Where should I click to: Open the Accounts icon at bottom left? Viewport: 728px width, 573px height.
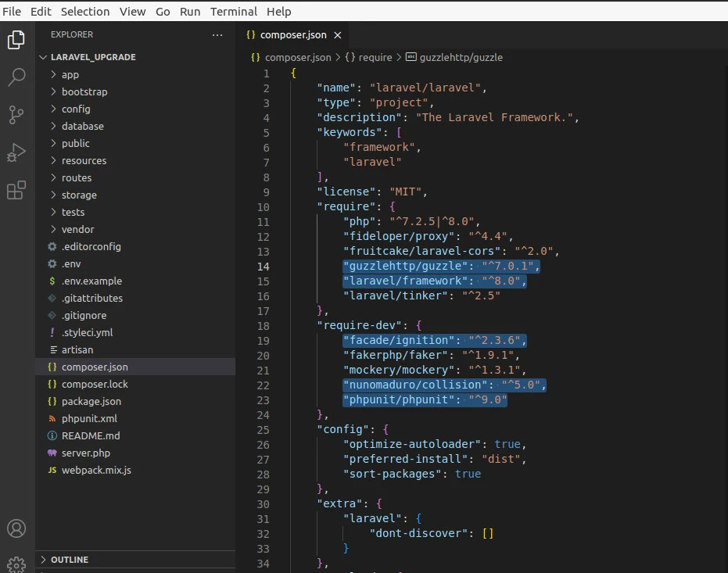[x=17, y=528]
